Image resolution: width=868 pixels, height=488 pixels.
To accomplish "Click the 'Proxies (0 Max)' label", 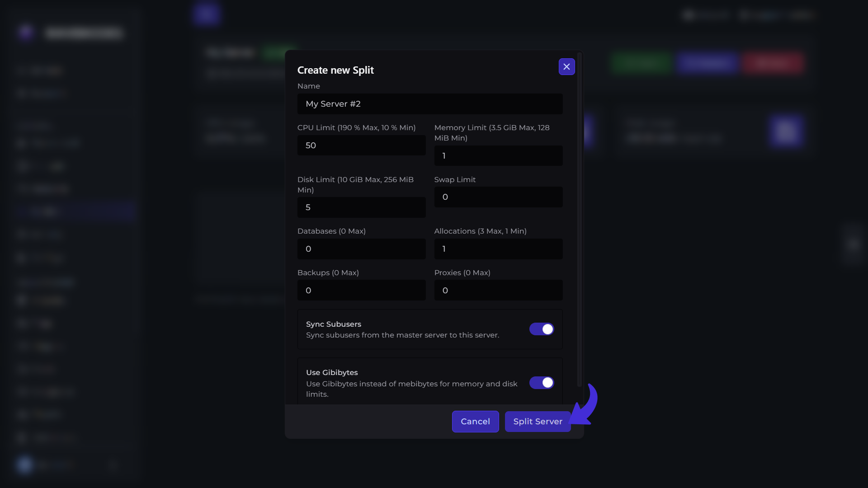I will (x=462, y=272).
